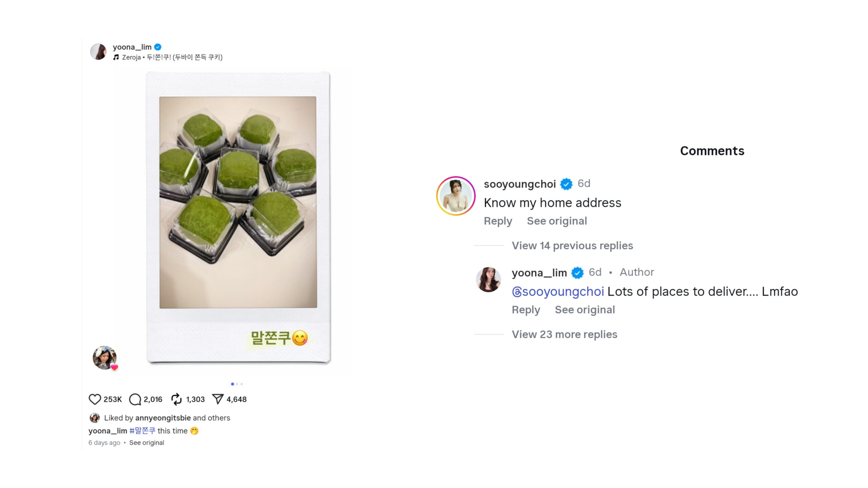
Task: See original of sooyoungchoi's comment
Action: 557,221
